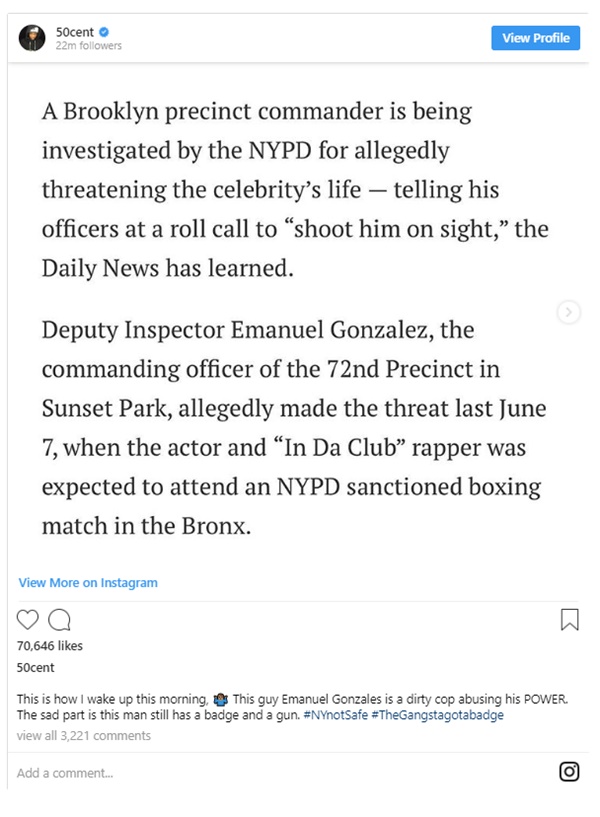
Task: Save the post with the bookmark icon
Action: click(569, 620)
